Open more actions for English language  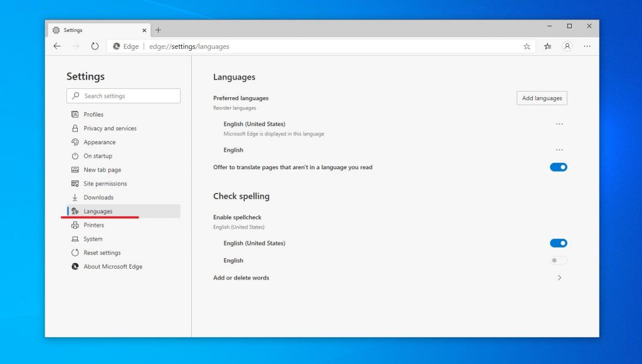pos(559,150)
